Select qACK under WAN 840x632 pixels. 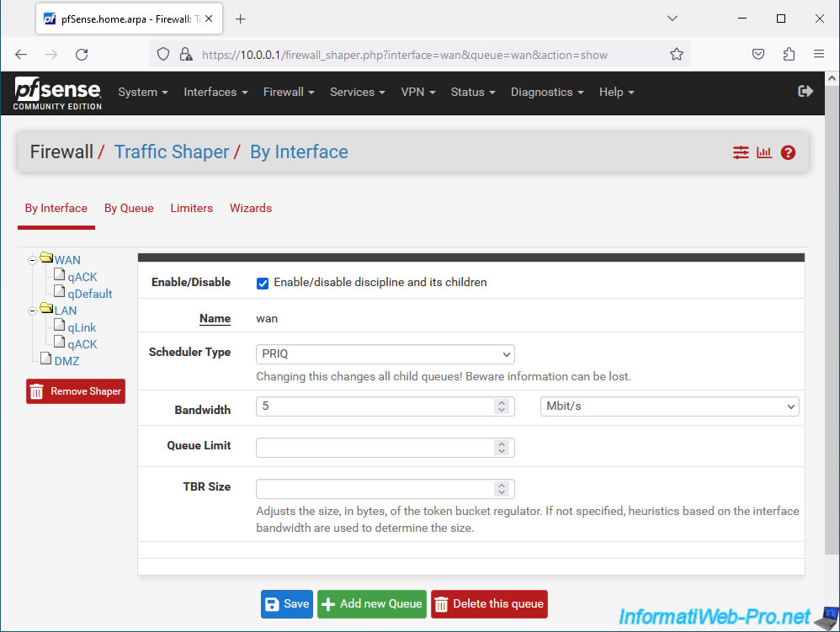(82, 277)
